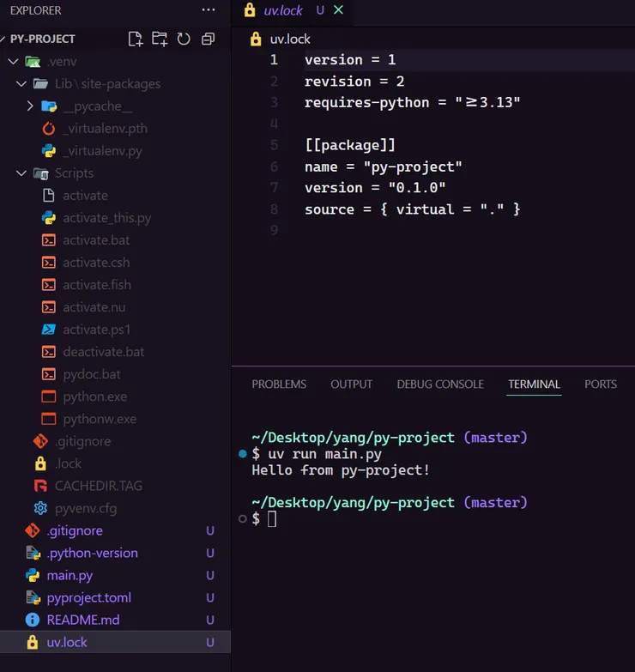Click the PowerShell icon beside activate.ps1
Image resolution: width=635 pixels, height=672 pixels.
tap(49, 330)
